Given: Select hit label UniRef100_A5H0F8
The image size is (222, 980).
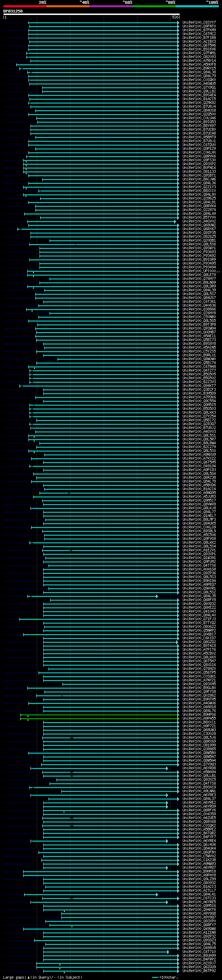Looking at the screenshot, I should coord(199,64).
